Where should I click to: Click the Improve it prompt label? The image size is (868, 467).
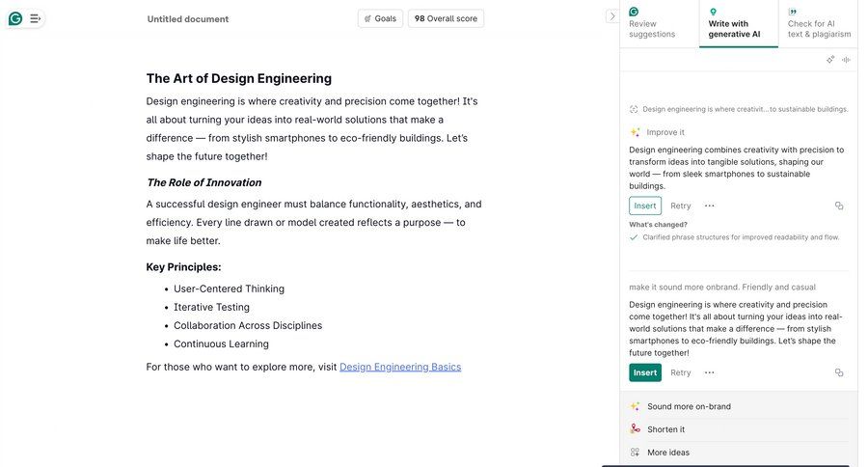(665, 132)
